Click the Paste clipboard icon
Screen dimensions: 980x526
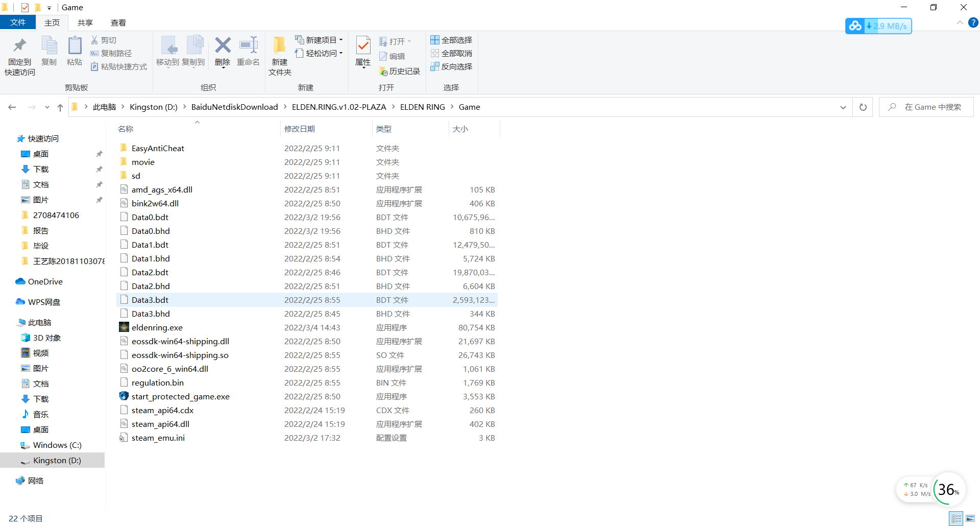coord(75,46)
